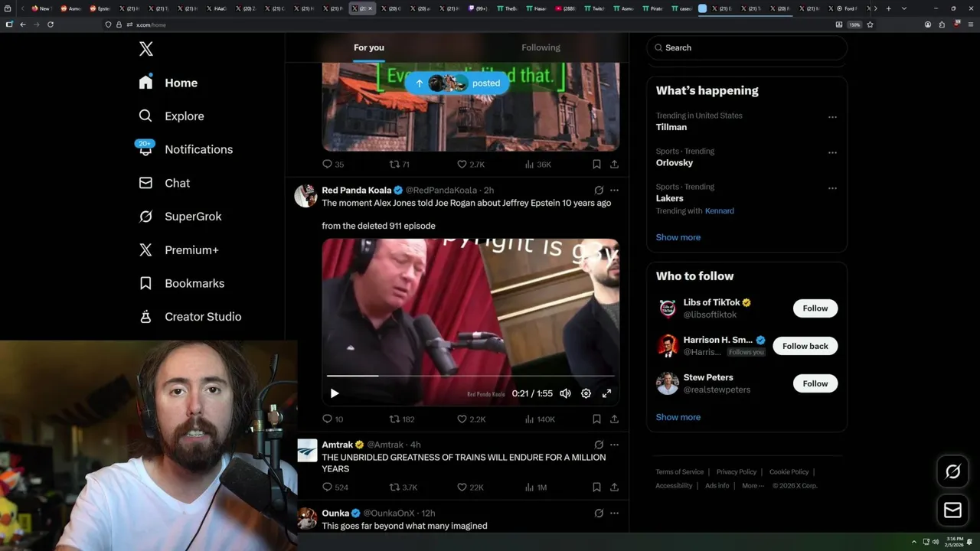
Task: Open the Terms of Service link
Action: 679,472
